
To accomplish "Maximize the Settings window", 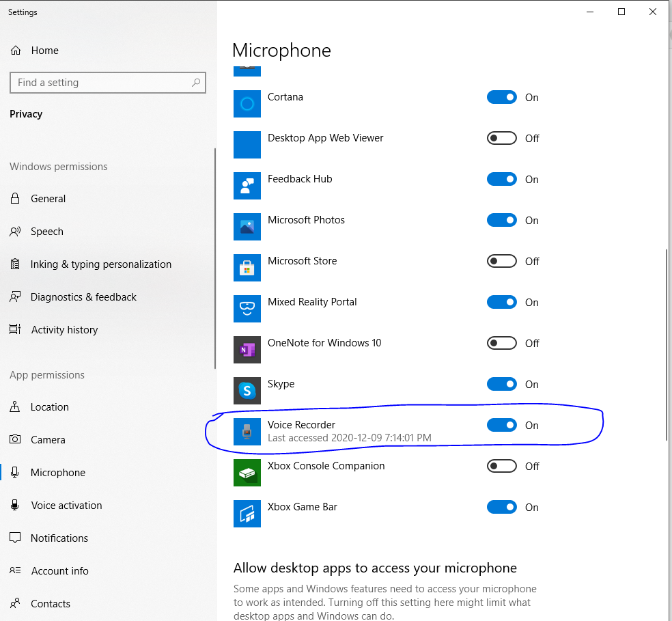I will pyautogui.click(x=621, y=12).
